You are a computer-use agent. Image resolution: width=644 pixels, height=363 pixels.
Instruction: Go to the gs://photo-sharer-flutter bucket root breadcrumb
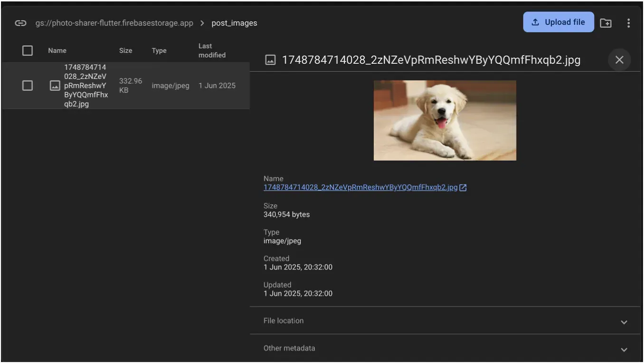114,23
